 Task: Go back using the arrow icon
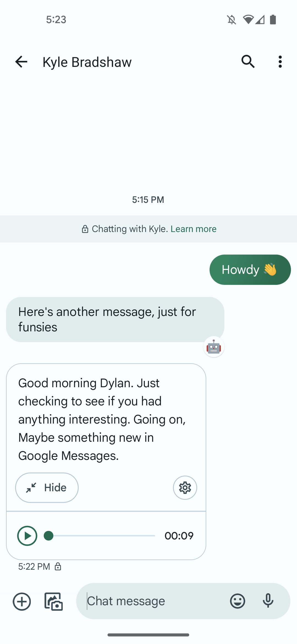point(21,62)
